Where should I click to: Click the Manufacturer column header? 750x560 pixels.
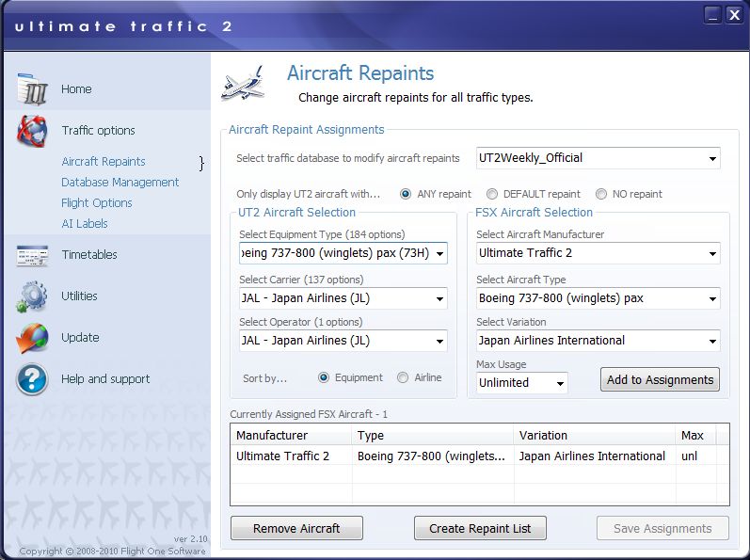point(292,435)
